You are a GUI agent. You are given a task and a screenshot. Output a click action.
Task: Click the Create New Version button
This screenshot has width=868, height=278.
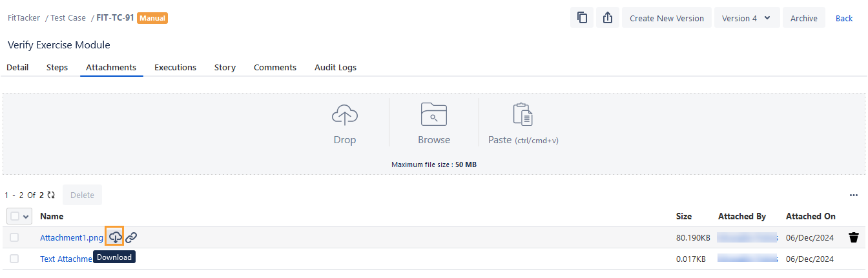point(666,18)
